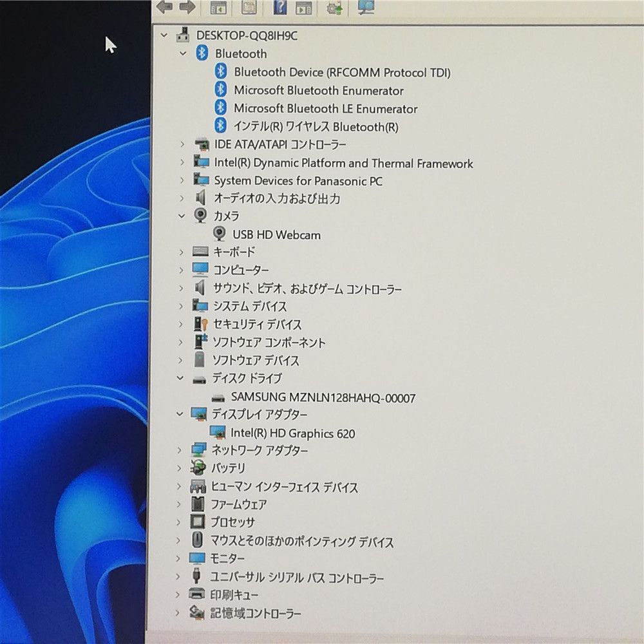Click the webcam icon next to USB HD Webcam
The width and height of the screenshot is (644, 644).
[220, 234]
